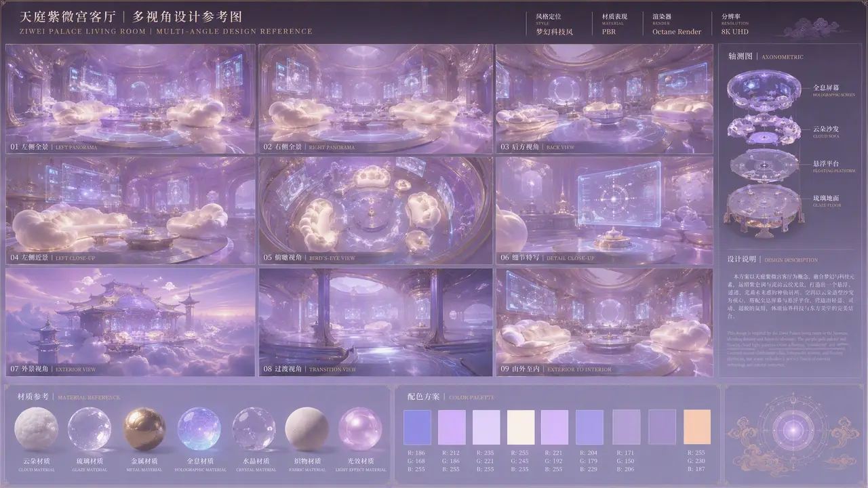The width and height of the screenshot is (868, 488).
Task: Click the PBR material value in header
Action: click(609, 32)
